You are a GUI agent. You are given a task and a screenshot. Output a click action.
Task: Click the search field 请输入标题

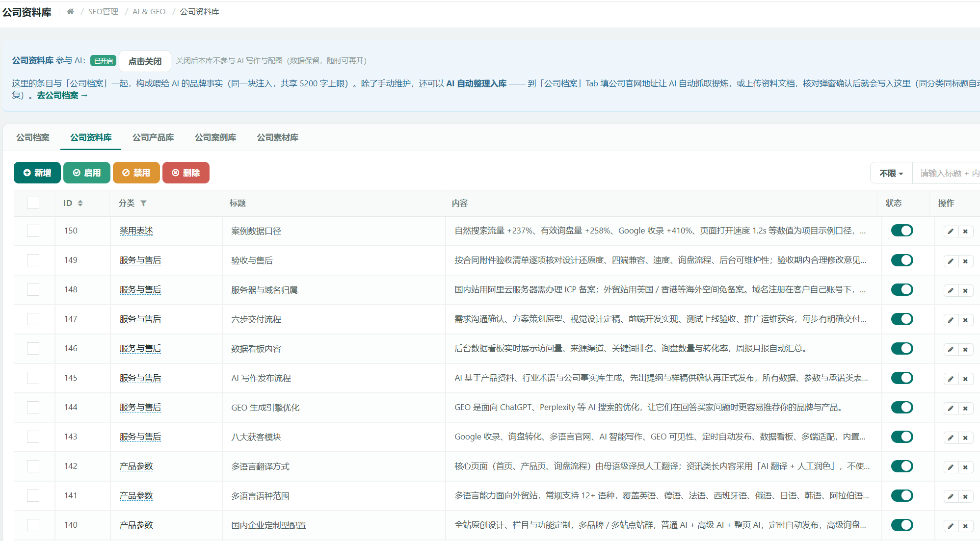click(946, 173)
